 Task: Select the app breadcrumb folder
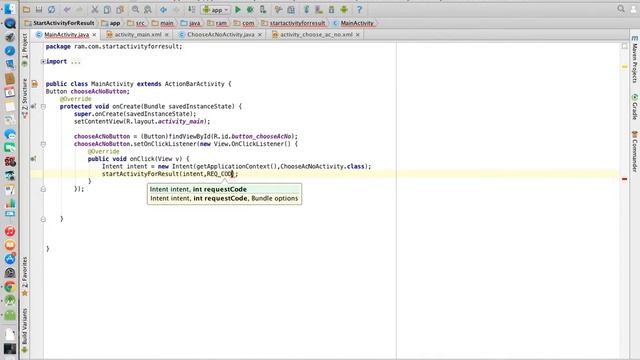[x=111, y=23]
